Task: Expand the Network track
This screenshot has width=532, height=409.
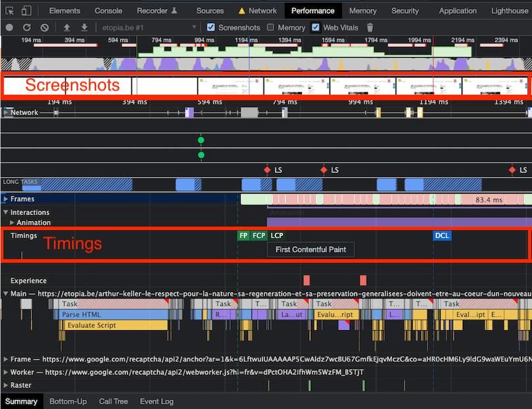Action: point(6,112)
